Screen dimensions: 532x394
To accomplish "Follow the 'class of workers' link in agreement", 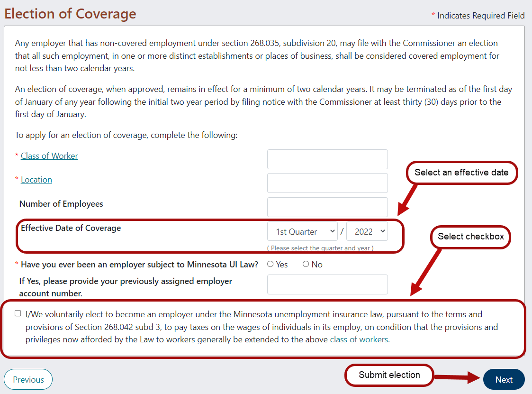I will click(360, 339).
